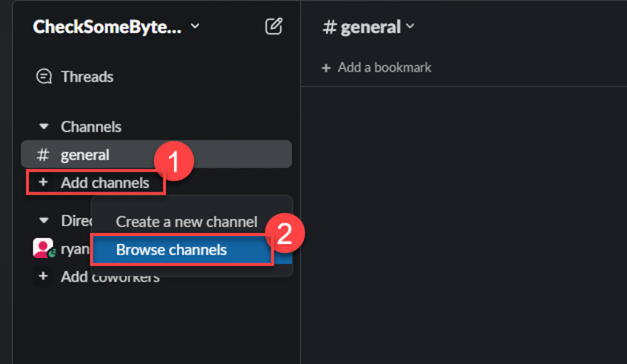Viewport: 627px width, 364px height.
Task: Open the chevron next to general header
Action: (410, 26)
